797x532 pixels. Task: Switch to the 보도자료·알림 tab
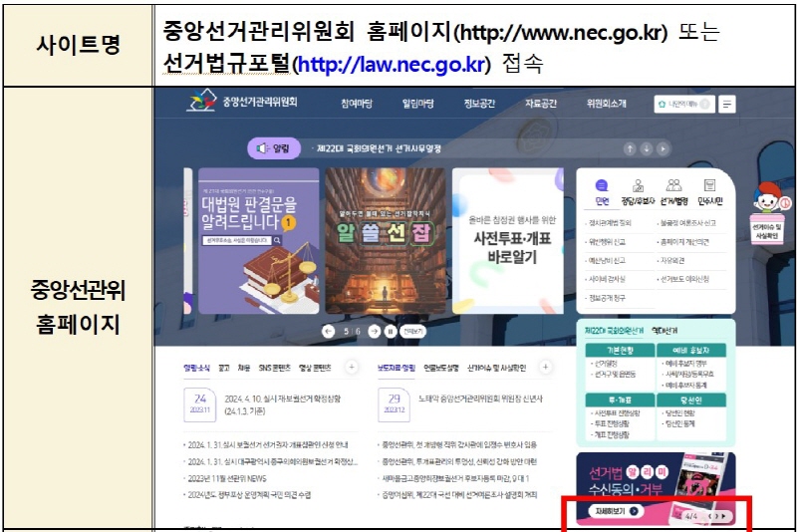[x=397, y=368]
